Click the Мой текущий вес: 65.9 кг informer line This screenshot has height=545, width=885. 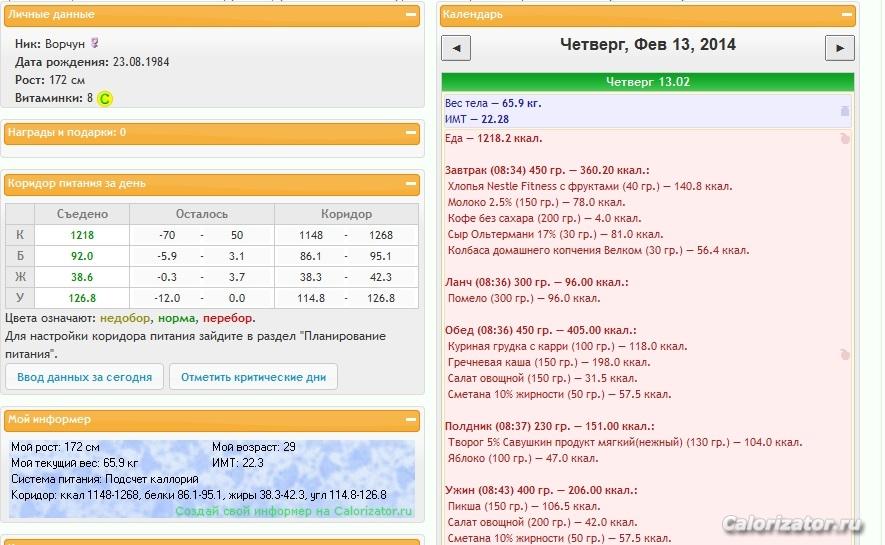(75, 463)
